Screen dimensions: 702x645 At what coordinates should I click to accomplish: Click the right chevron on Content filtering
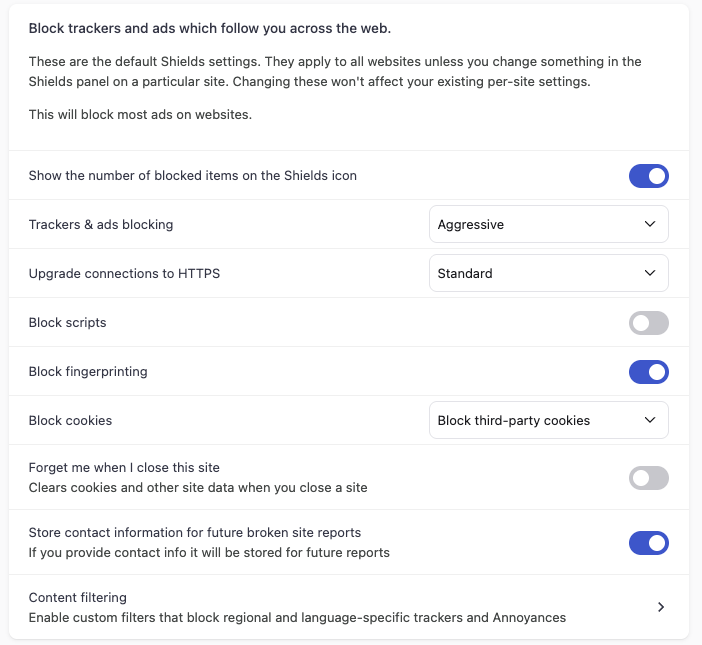pos(661,607)
